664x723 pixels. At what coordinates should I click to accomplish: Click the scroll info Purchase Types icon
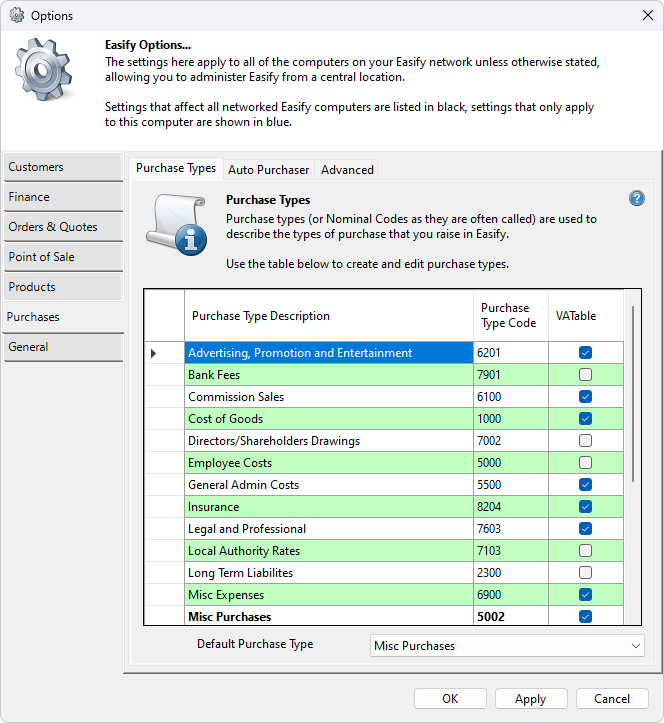[x=177, y=222]
